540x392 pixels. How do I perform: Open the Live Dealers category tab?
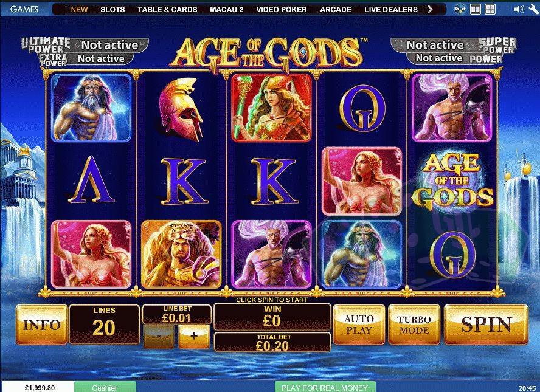pos(391,10)
